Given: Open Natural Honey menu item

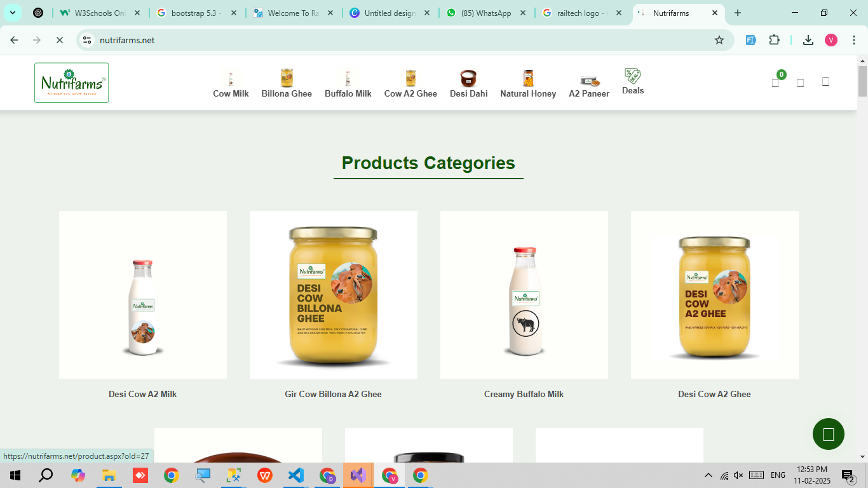Looking at the screenshot, I should (x=527, y=85).
